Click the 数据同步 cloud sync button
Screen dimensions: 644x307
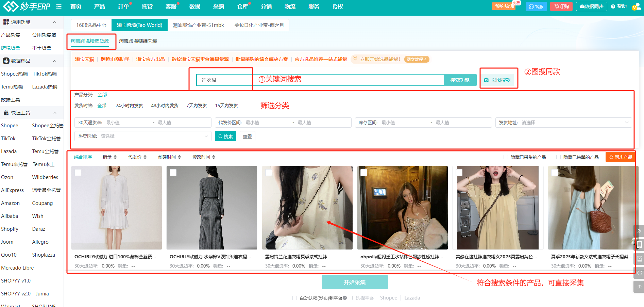(591, 6)
